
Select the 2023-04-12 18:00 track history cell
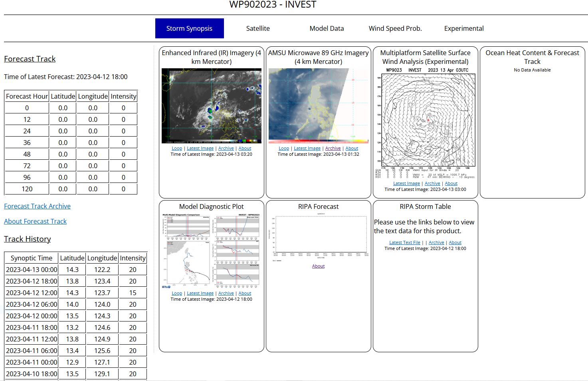tap(32, 281)
